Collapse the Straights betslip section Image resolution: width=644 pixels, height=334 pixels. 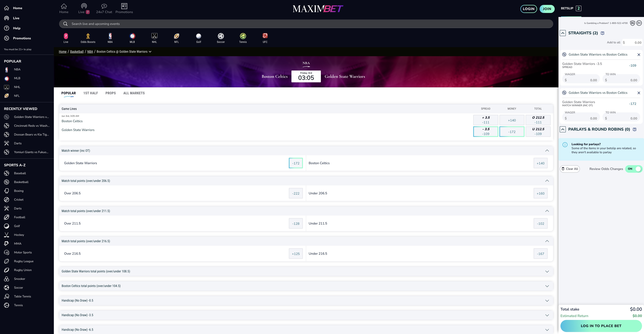563,33
